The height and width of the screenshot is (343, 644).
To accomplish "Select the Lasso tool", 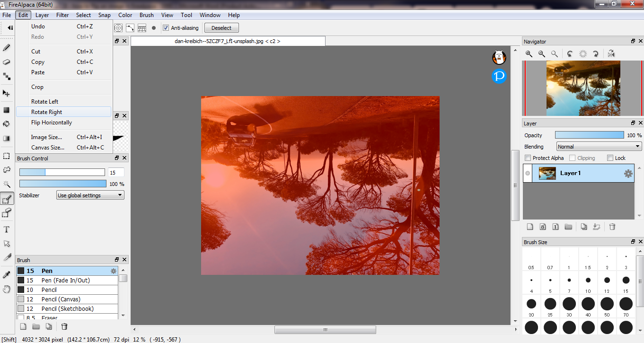I will pyautogui.click(x=7, y=169).
